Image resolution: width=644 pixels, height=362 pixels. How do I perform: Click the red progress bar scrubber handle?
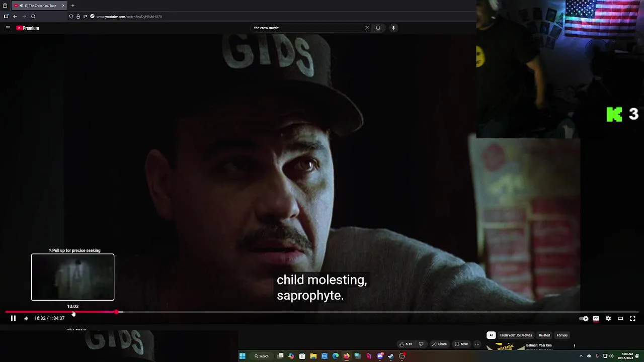tap(117, 312)
